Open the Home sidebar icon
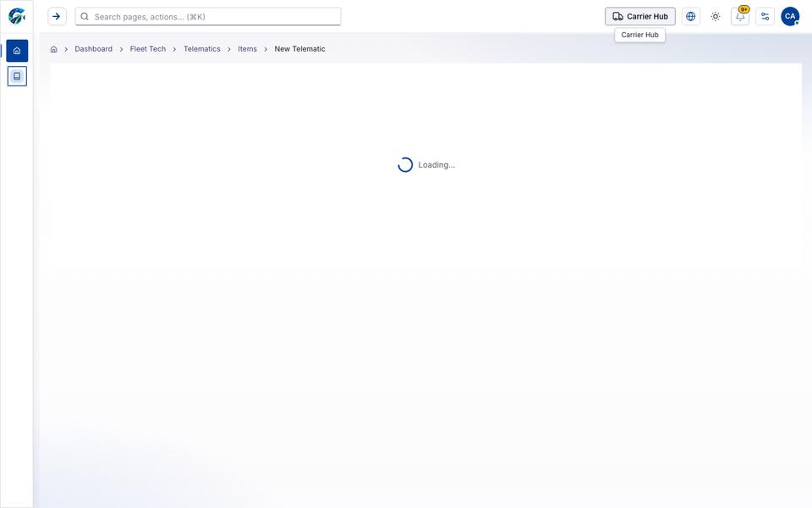 point(17,51)
